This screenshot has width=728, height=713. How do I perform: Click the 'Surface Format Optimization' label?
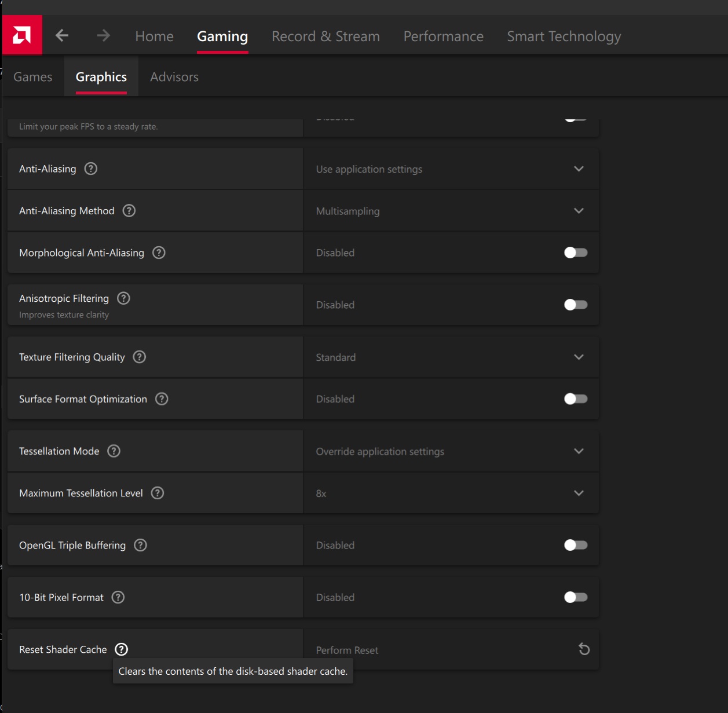[x=83, y=399]
